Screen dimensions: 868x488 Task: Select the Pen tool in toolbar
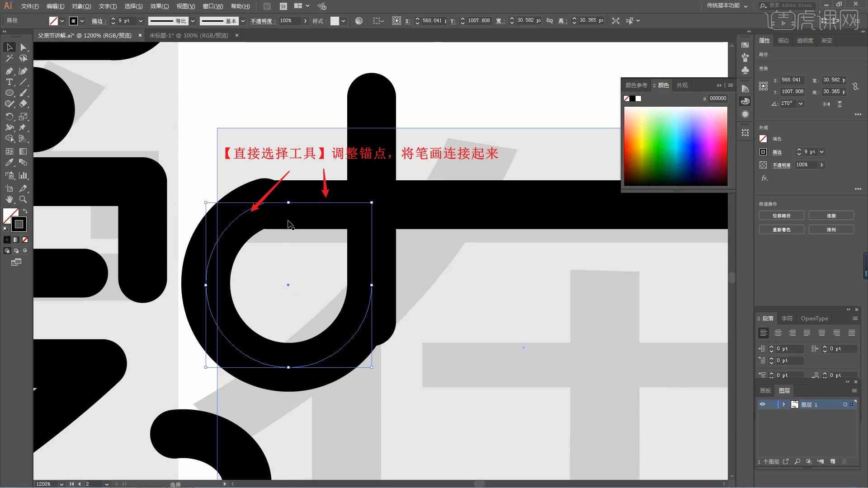click(x=9, y=70)
